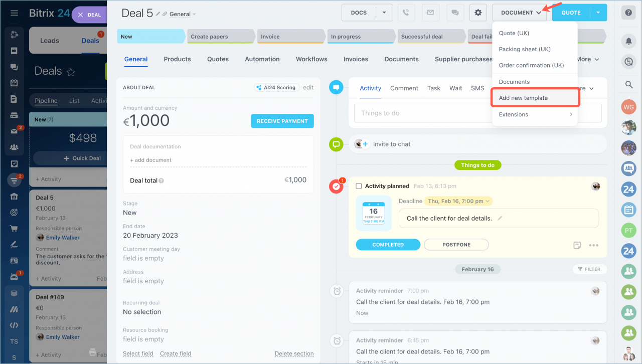Click the Select field link
This screenshot has height=364, width=642.
tap(138, 353)
